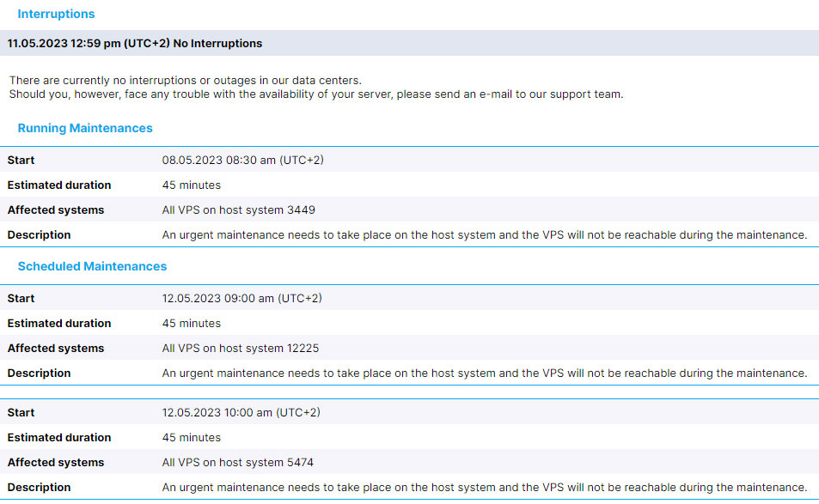This screenshot has height=504, width=819.
Task: Click 'All VPS on host system 5474'
Action: coord(238,463)
